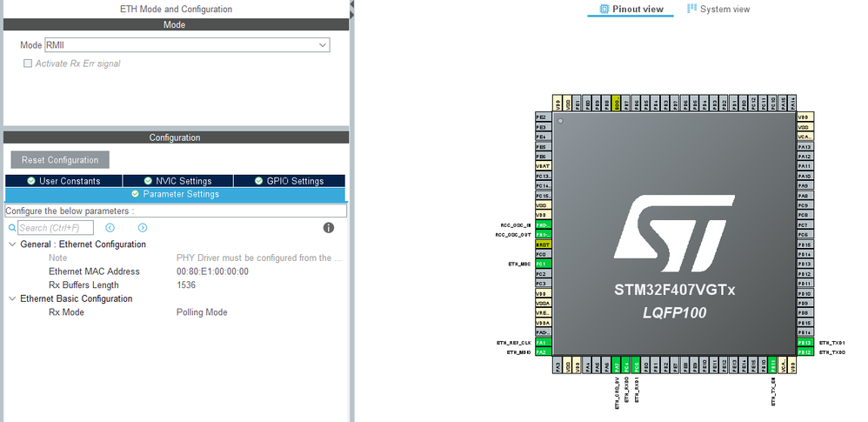Viewport: 868px width, 422px height.
Task: Click the Ethernet MAC Address value 00:80:E1:00:00:00
Action: coord(212,271)
